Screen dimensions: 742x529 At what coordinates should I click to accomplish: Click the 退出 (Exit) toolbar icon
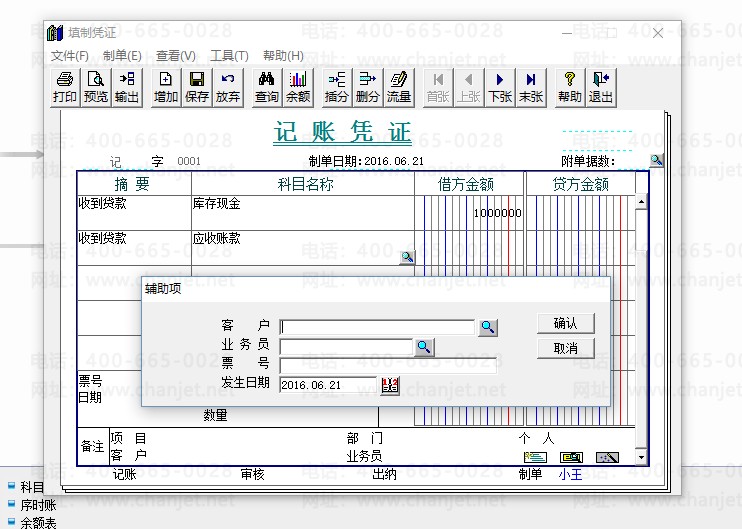pyautogui.click(x=601, y=87)
